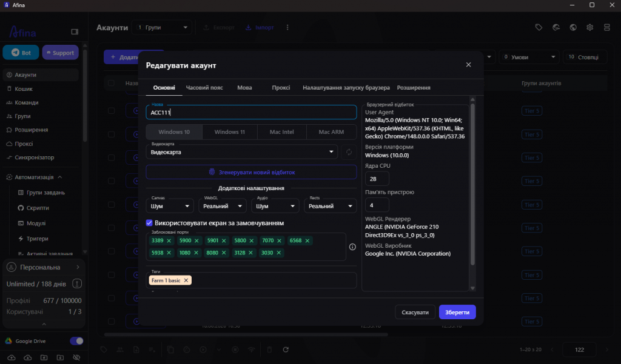Click the Імпорт button
Screen dimensions: 621x364
(260, 27)
